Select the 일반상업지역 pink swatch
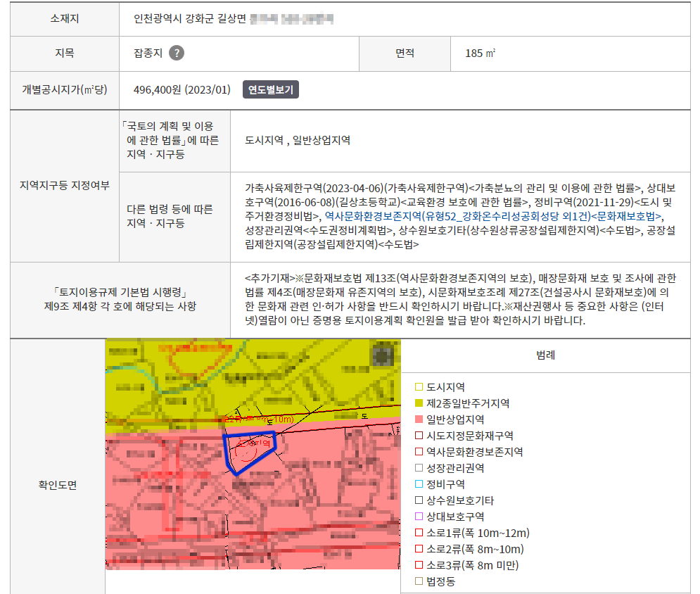Viewport: 700px width, 594px height. 419,419
